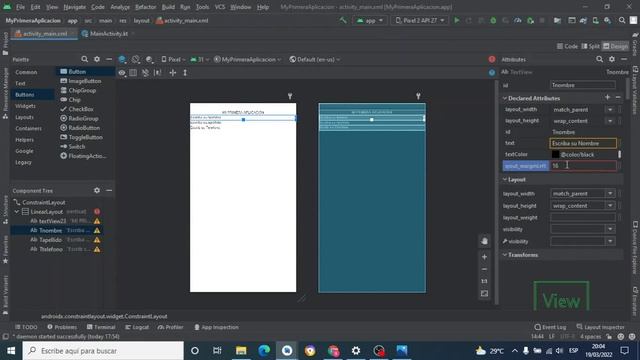Select the Widgets palette category
The image size is (640, 360).
click(25, 106)
